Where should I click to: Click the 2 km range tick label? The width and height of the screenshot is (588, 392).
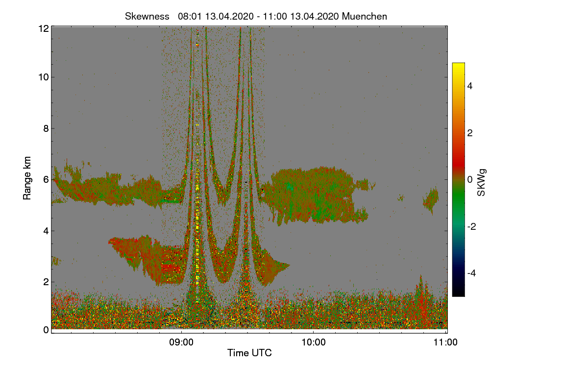[46, 282]
